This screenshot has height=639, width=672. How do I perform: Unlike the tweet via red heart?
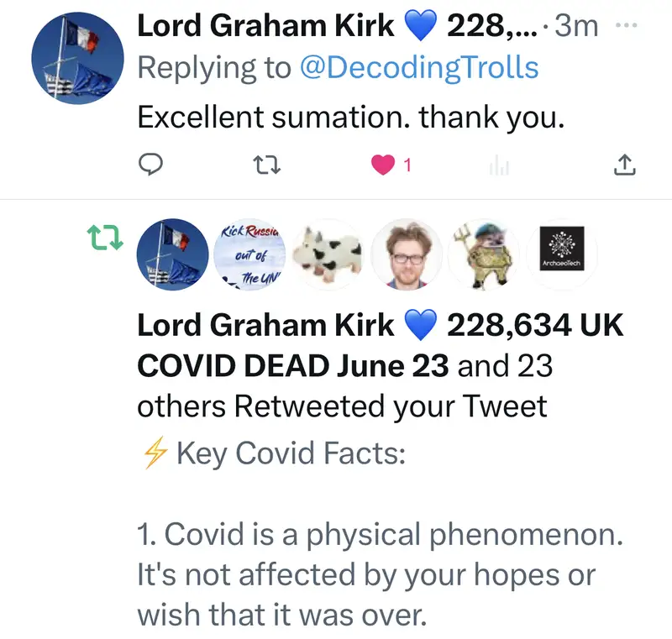[x=383, y=166]
